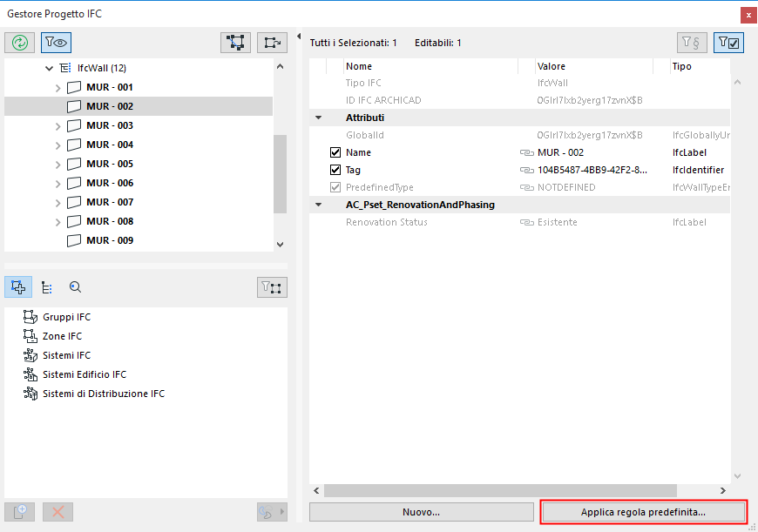Click the Sistemi IFC icon
This screenshot has width=758, height=532.
pyautogui.click(x=30, y=355)
